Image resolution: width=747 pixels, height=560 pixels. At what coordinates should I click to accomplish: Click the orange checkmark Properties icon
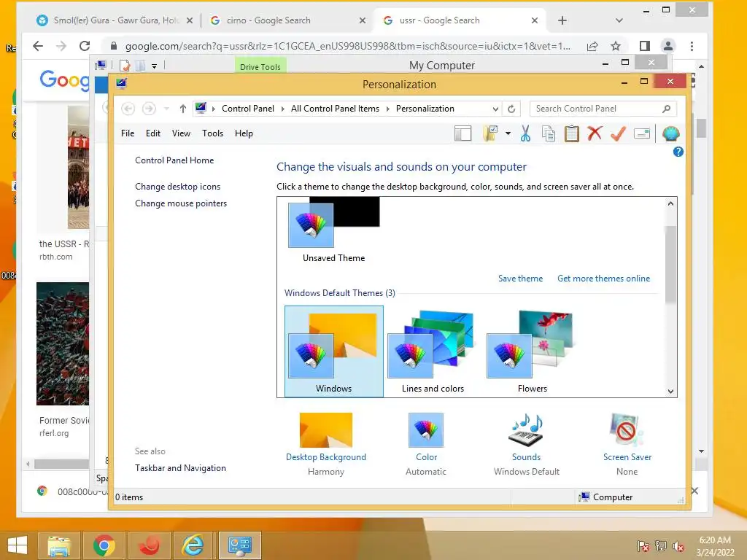pyautogui.click(x=617, y=134)
